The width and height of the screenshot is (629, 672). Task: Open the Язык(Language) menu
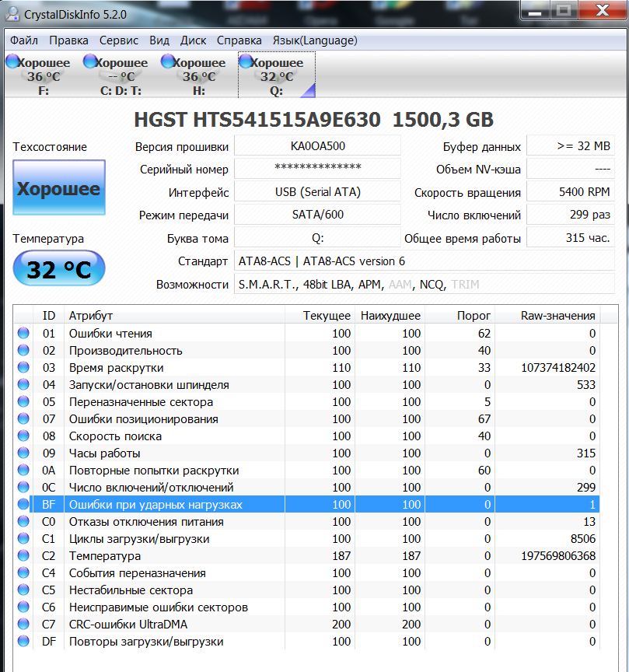[315, 40]
